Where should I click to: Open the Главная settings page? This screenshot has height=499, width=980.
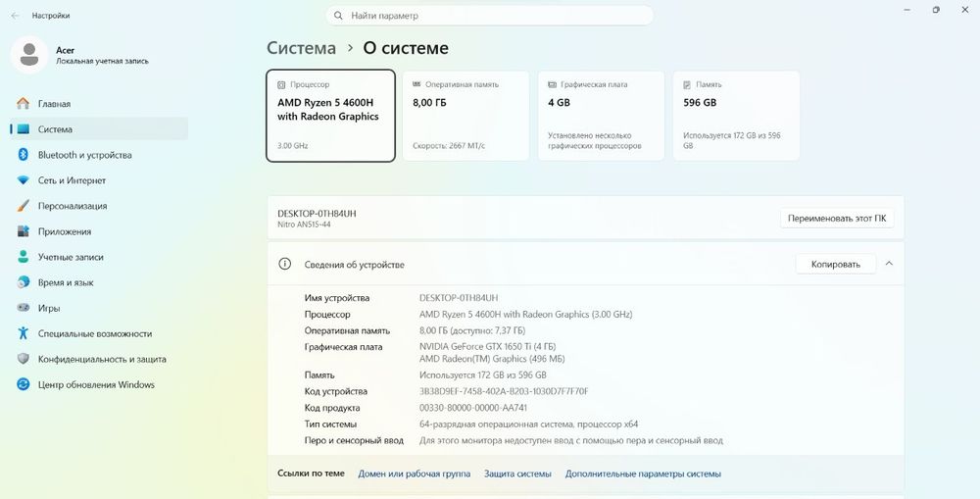(99, 104)
